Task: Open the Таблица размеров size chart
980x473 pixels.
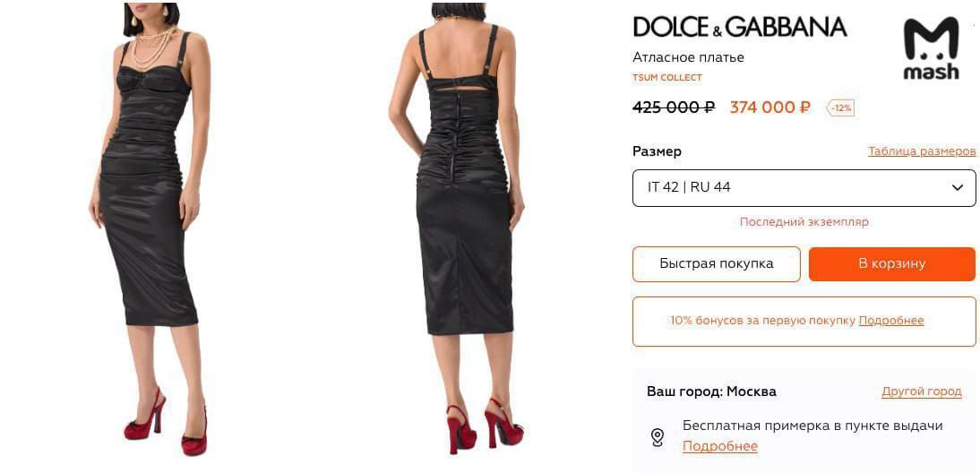Action: [x=921, y=151]
